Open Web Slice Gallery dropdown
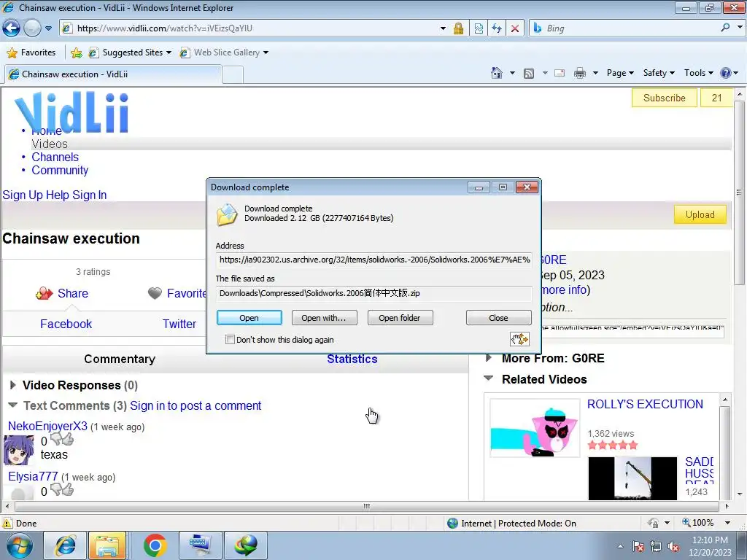Image resolution: width=747 pixels, height=560 pixels. click(x=224, y=52)
